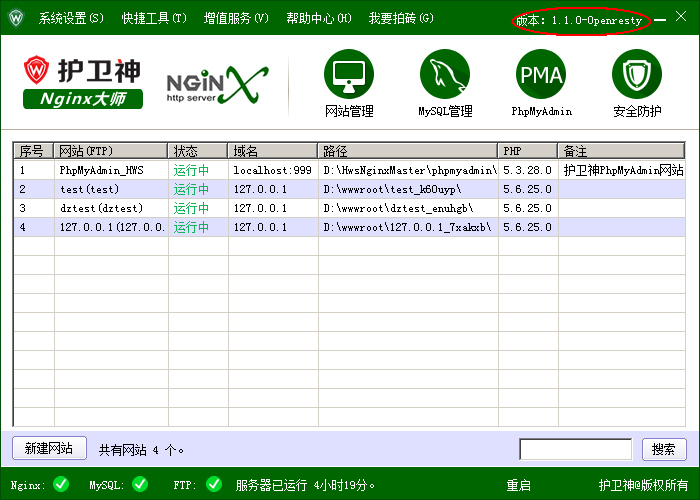This screenshot has width=700, height=500.
Task: Sort by the 路径 column header
Action: click(407, 151)
